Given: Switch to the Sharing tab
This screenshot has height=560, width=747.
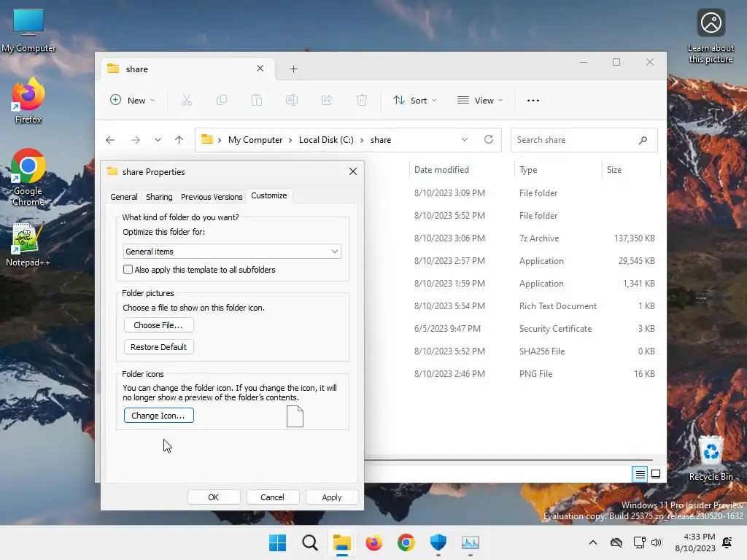Looking at the screenshot, I should click(x=159, y=197).
